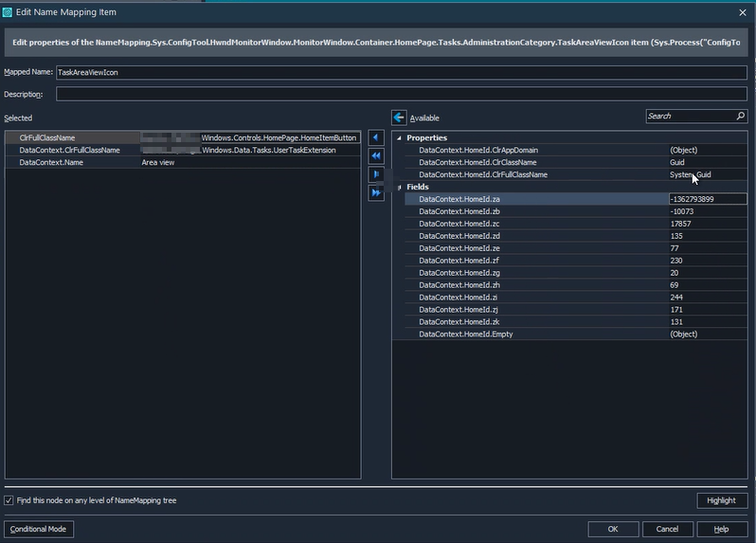Click the magnifier icon in Search box
The width and height of the screenshot is (756, 543).
(740, 116)
